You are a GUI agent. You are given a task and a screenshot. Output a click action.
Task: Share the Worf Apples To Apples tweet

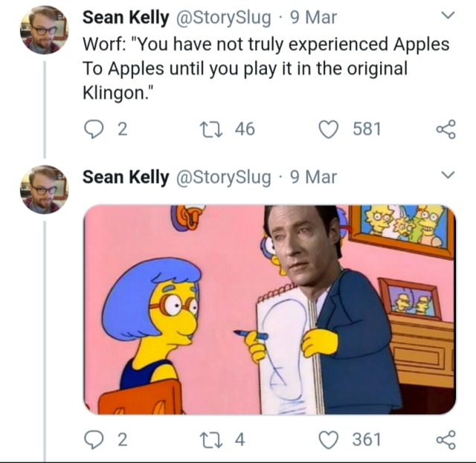tap(445, 129)
